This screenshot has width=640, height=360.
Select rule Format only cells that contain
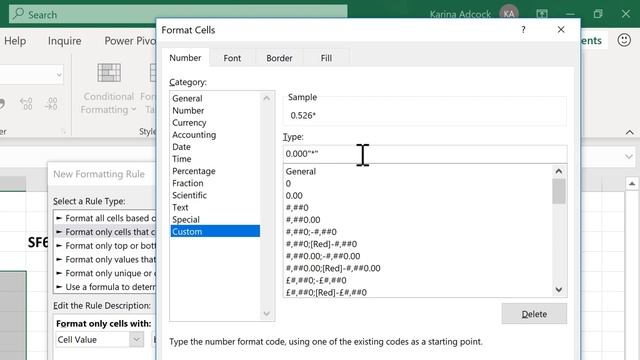coord(105,232)
